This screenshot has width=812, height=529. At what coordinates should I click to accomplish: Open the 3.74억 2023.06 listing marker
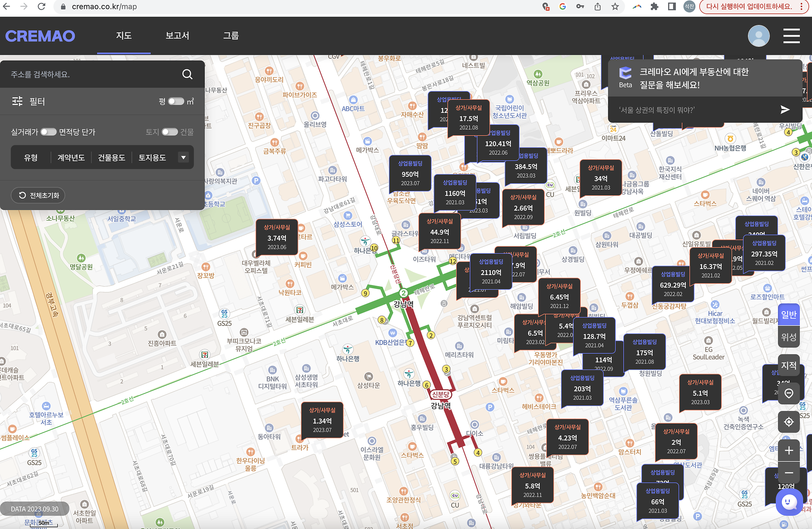pyautogui.click(x=277, y=238)
